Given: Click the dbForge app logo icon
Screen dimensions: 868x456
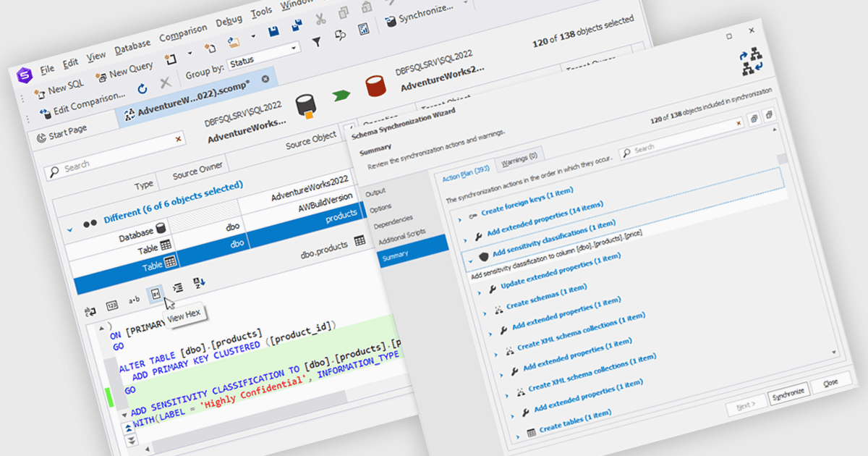Looking at the screenshot, I should coord(25,75).
